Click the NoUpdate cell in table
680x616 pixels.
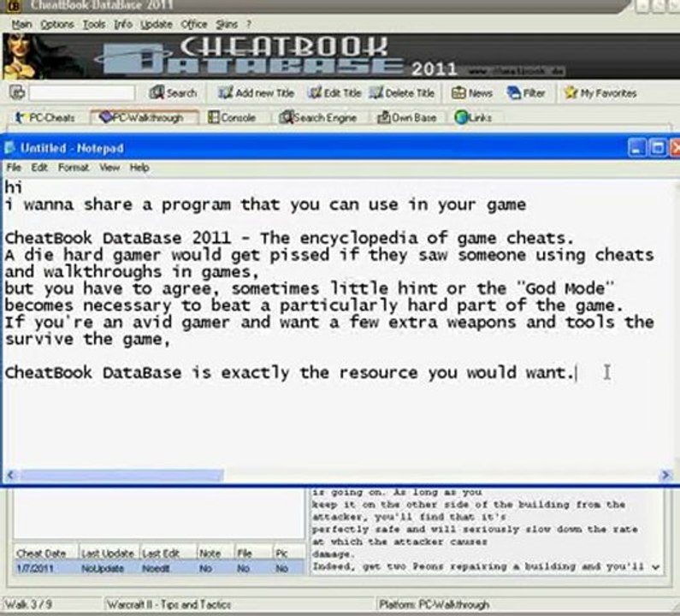pyautogui.click(x=103, y=568)
